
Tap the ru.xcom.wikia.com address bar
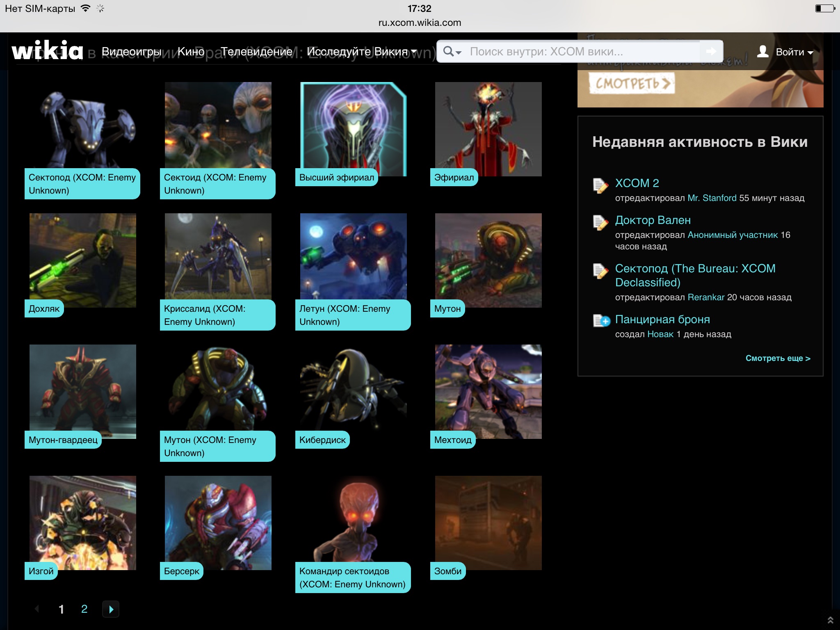click(x=420, y=23)
